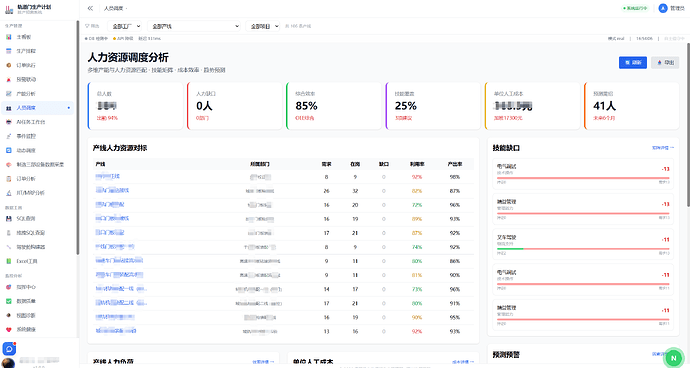Go to 数据质量 in the sidebar
Screen dimensions: 690x368
[38, 301]
